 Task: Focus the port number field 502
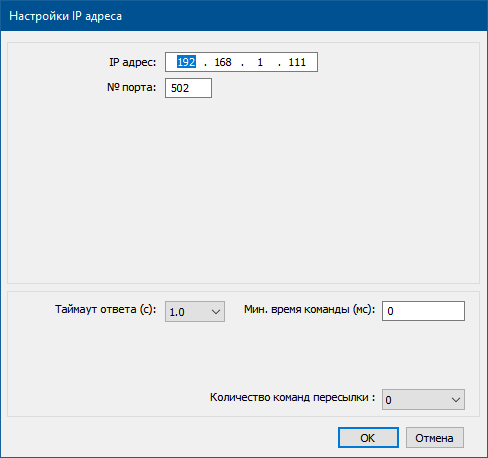click(188, 88)
